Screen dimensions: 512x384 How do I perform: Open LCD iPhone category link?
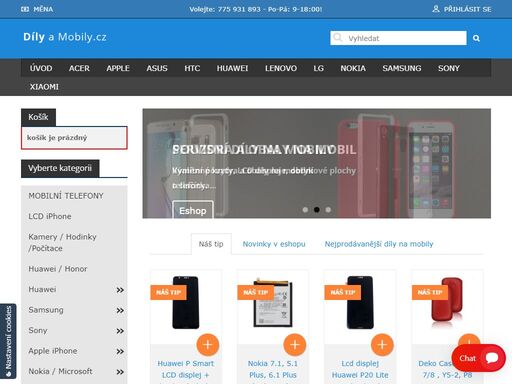[50, 216]
